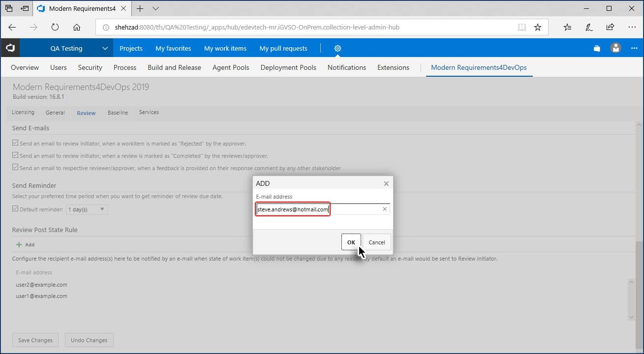The width and height of the screenshot is (644, 354).
Task: Click the tabs set aside icon
Action: 8,8
